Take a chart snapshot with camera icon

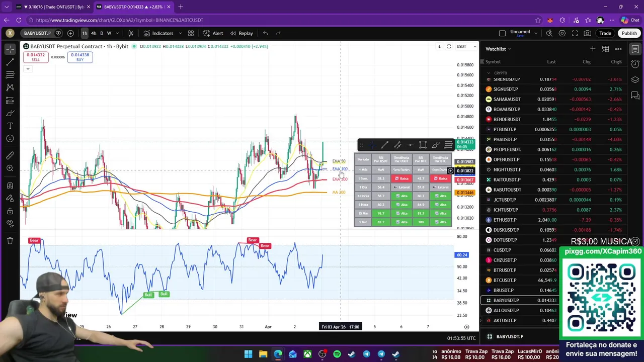coord(587,33)
